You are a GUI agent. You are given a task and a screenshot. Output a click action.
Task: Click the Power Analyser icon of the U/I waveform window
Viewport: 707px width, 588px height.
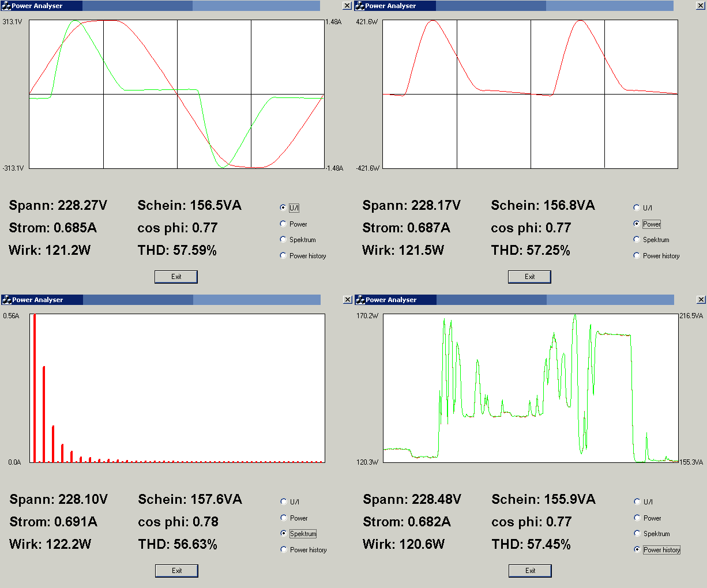6,6
